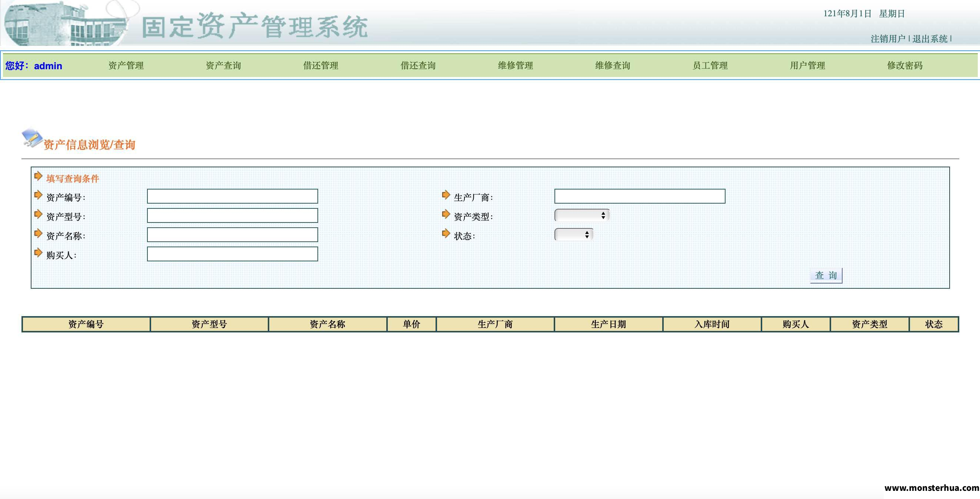Screen dimensions: 980x499
Task: Click the 您好: admin greeting text
Action: click(34, 66)
